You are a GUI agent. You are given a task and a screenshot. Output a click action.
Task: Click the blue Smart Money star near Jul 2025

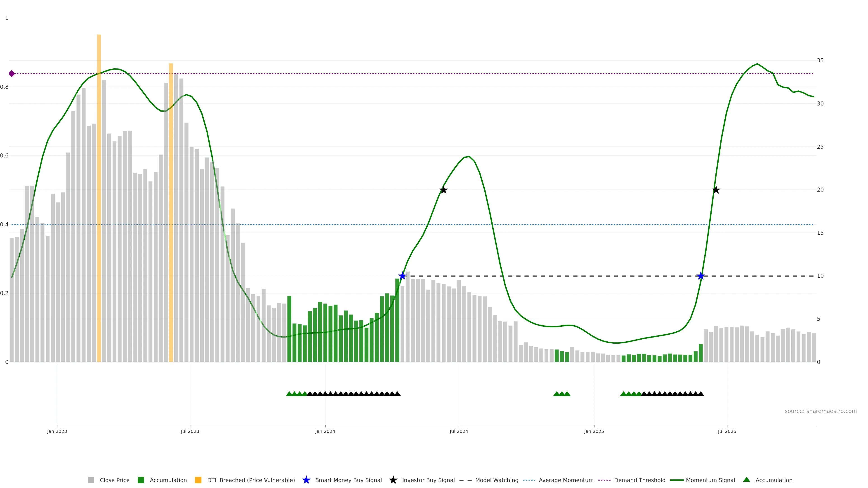pyautogui.click(x=701, y=276)
